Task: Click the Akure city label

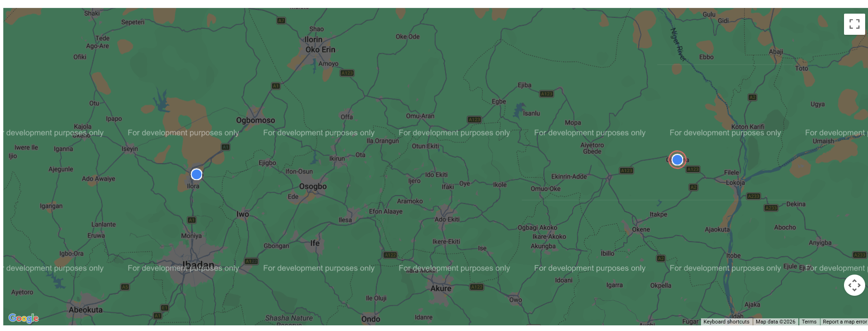Action: click(441, 288)
